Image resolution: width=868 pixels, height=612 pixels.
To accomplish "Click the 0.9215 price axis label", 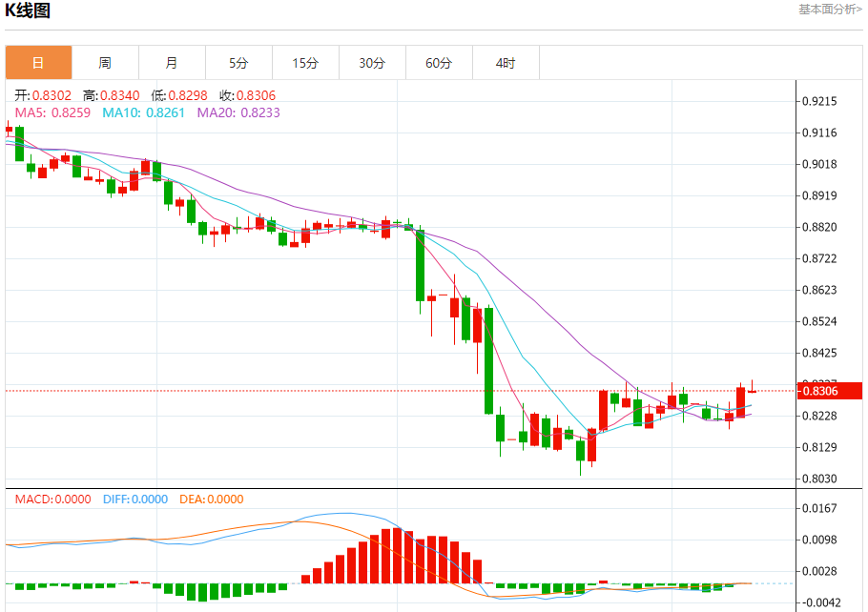I will [x=820, y=101].
